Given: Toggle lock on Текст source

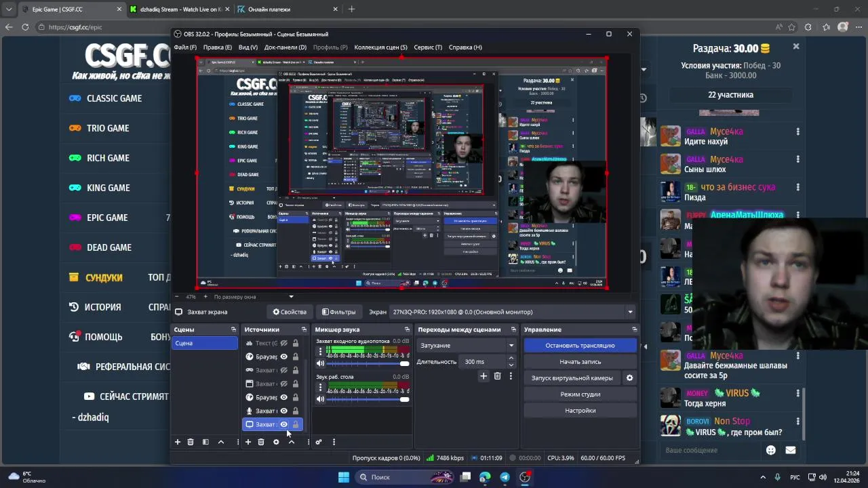Looking at the screenshot, I should pos(296,343).
